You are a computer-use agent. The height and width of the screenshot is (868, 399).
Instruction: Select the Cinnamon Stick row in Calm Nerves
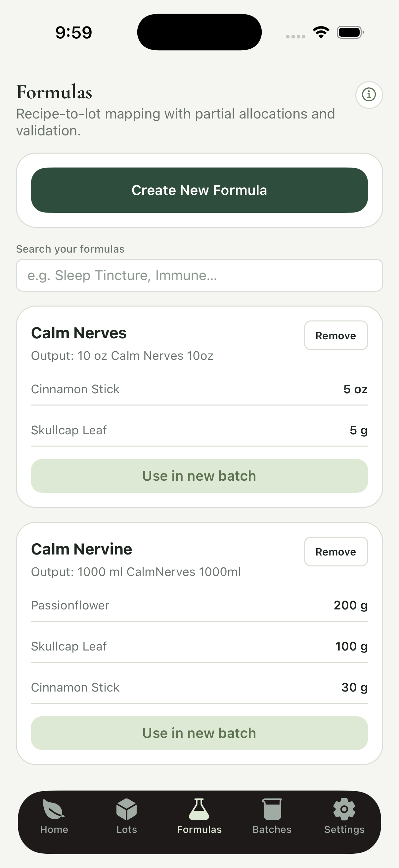pos(199,389)
